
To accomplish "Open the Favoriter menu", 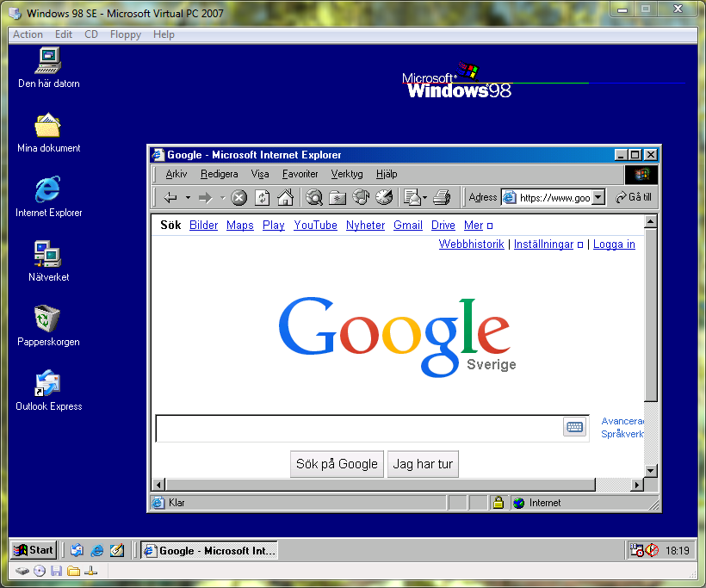I will pos(300,174).
